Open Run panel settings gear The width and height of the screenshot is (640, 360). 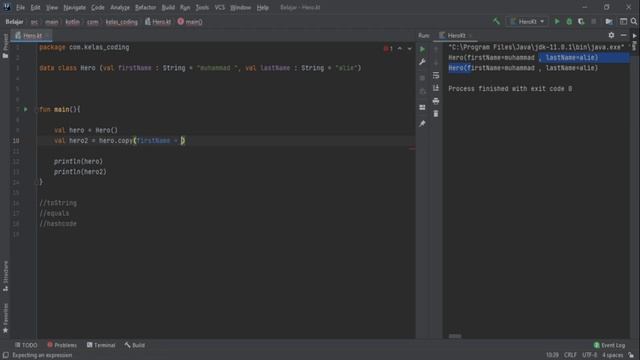click(611, 36)
